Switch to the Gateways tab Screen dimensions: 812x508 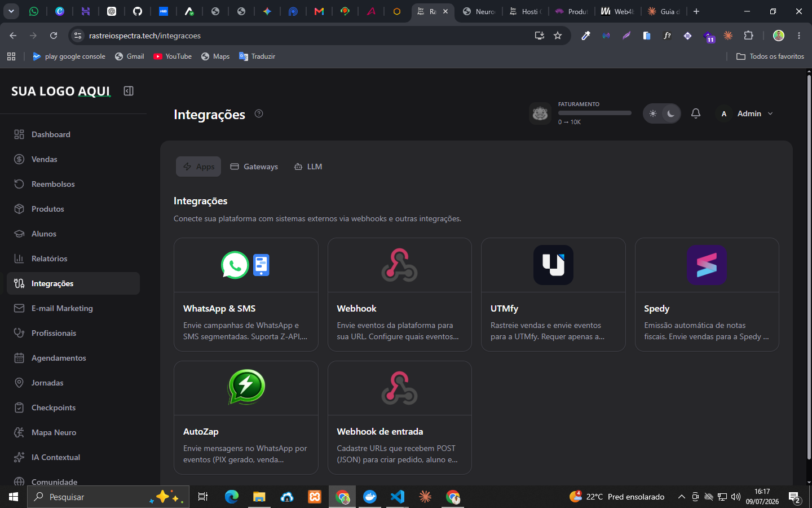coord(254,167)
